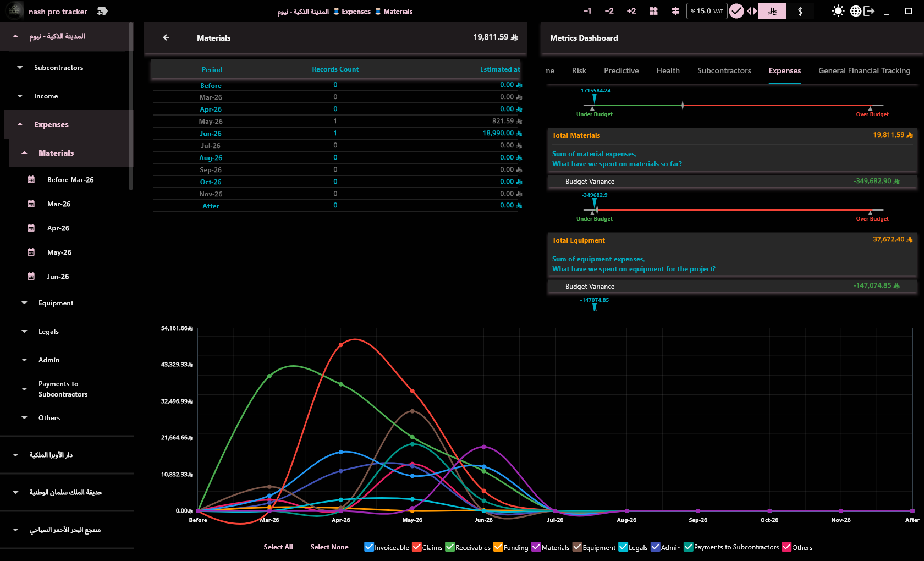
Task: Click the VAT percentage input field
Action: pos(707,11)
